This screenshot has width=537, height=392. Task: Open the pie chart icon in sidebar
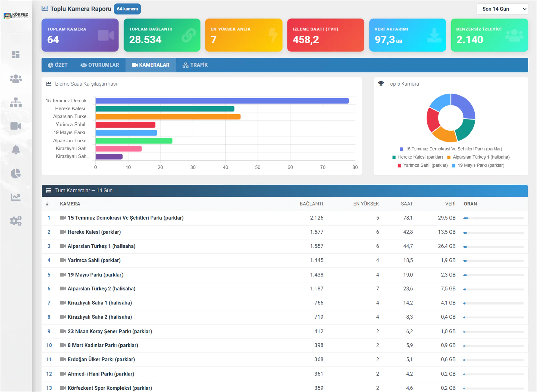16,174
